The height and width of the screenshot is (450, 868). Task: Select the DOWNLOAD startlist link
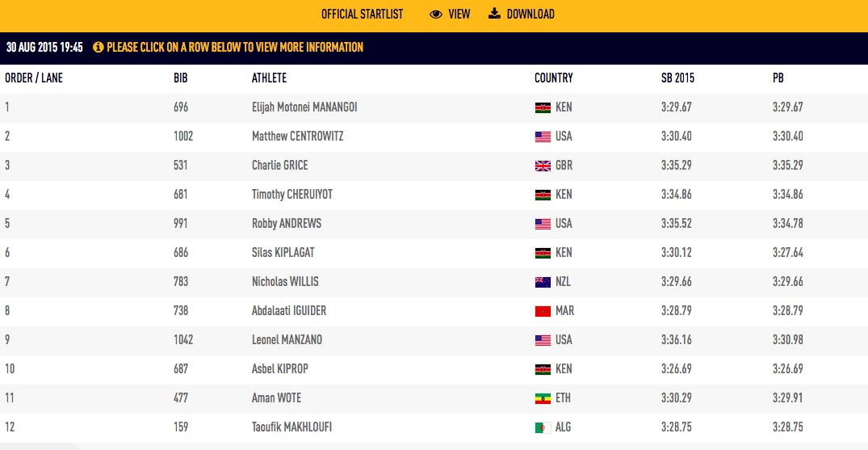(522, 15)
